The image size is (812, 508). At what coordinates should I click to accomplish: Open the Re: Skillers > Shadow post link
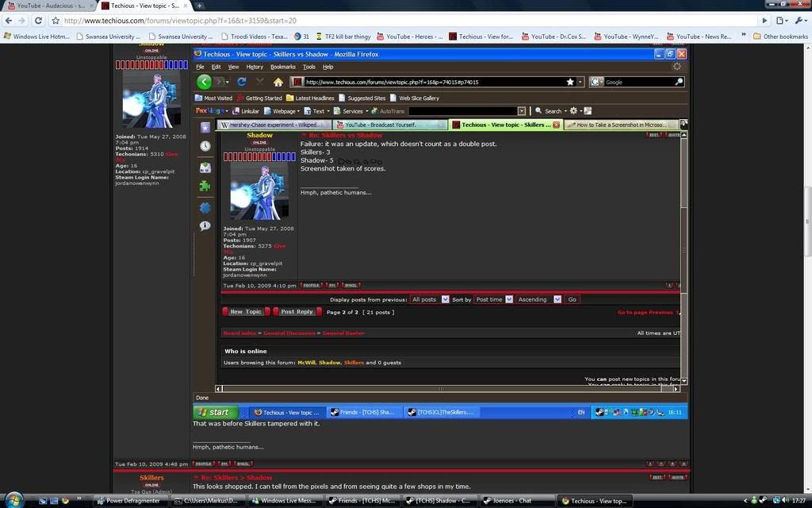236,477
